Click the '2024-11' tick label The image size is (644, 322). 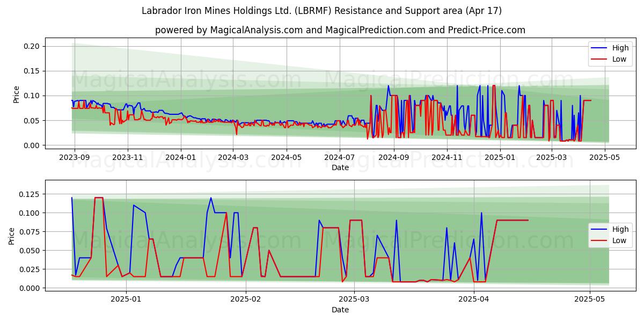pos(447,157)
